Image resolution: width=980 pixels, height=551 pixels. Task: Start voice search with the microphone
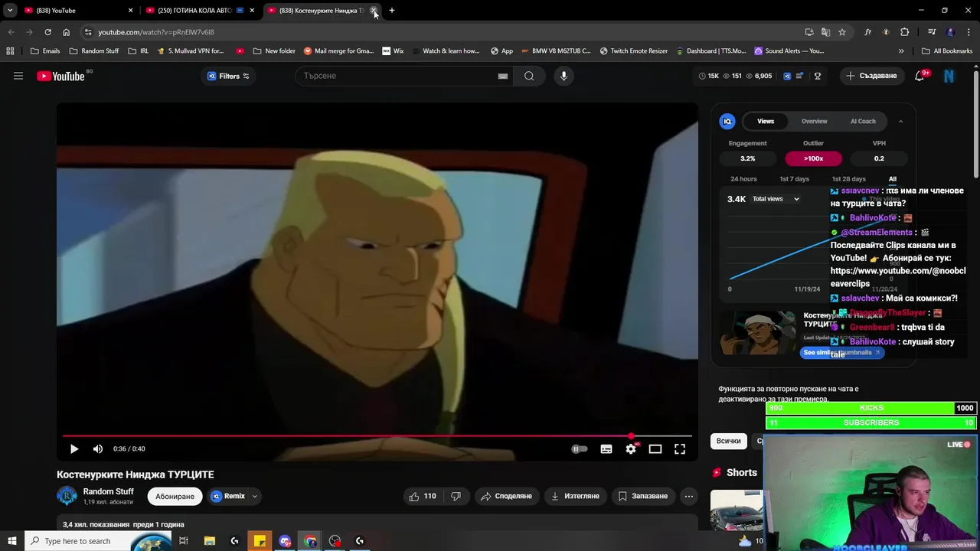point(563,76)
